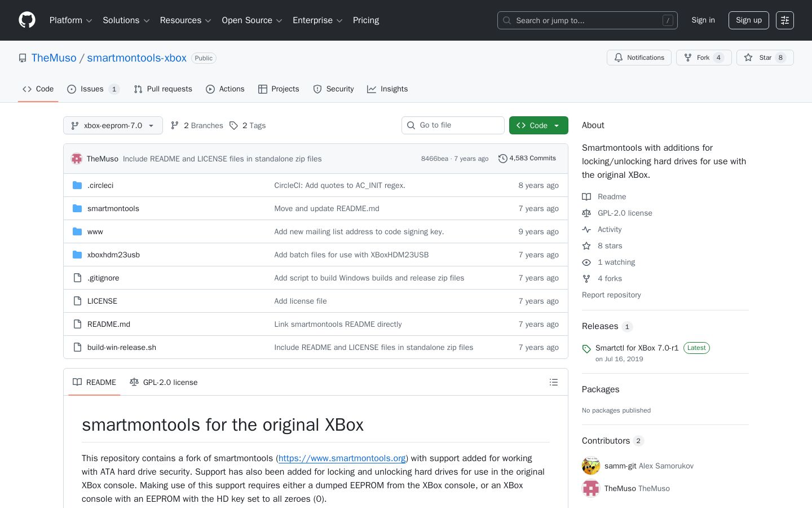The height and width of the screenshot is (508, 812).
Task: Click TheMuso avatar in latest commit row
Action: pyautogui.click(x=77, y=159)
